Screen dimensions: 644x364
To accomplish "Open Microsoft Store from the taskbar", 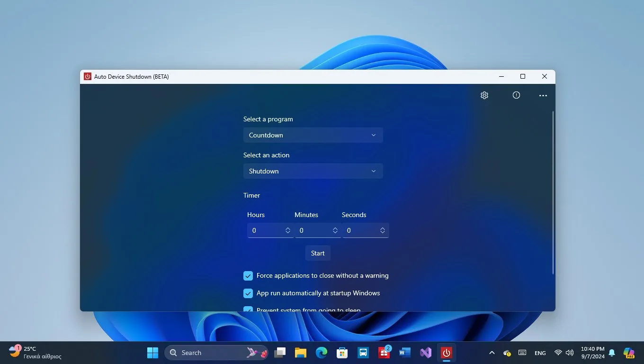I will 342,353.
